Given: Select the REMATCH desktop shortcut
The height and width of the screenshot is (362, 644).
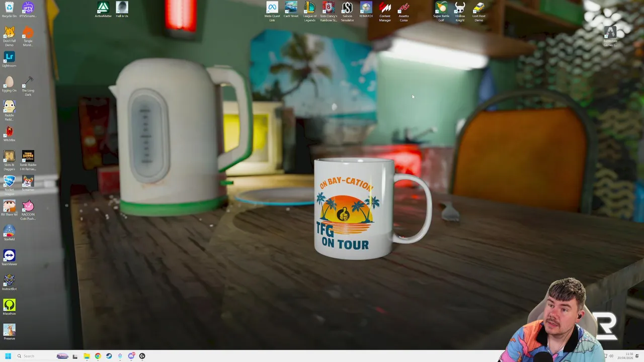Looking at the screenshot, I should click(366, 10).
